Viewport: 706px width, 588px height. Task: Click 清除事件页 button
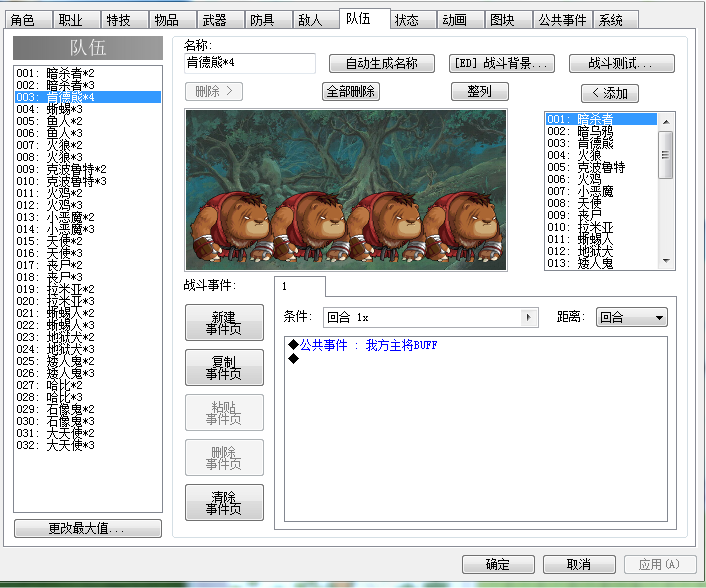tap(224, 502)
